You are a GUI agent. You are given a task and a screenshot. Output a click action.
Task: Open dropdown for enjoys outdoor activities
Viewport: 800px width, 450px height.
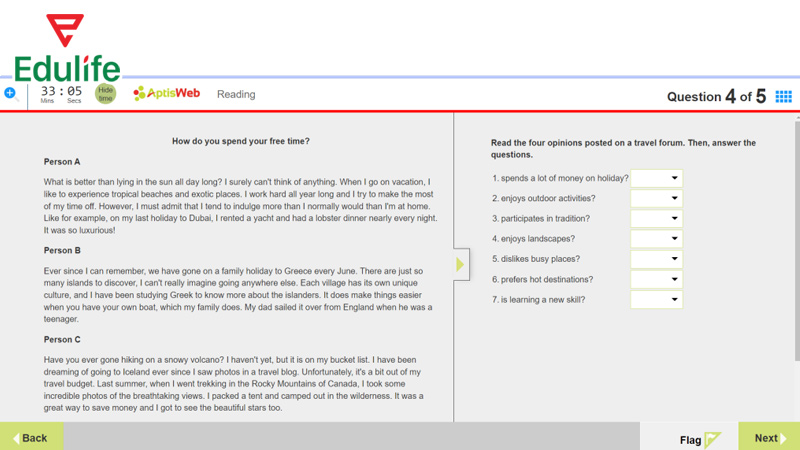click(656, 198)
